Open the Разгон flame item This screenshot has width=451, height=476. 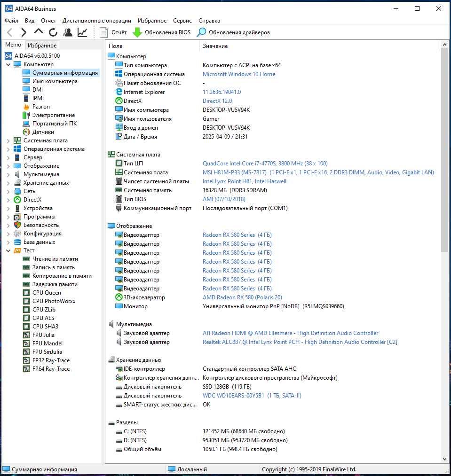41,107
